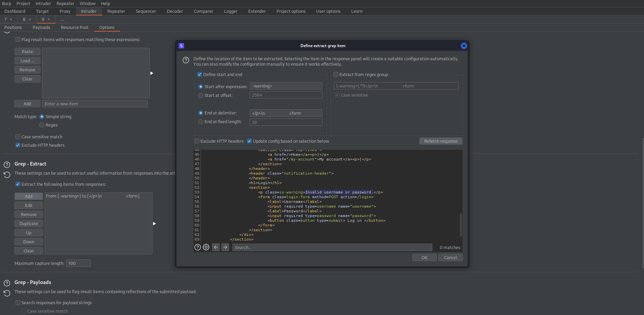Select Start after expression radio button
644x315 pixels.
[201, 86]
